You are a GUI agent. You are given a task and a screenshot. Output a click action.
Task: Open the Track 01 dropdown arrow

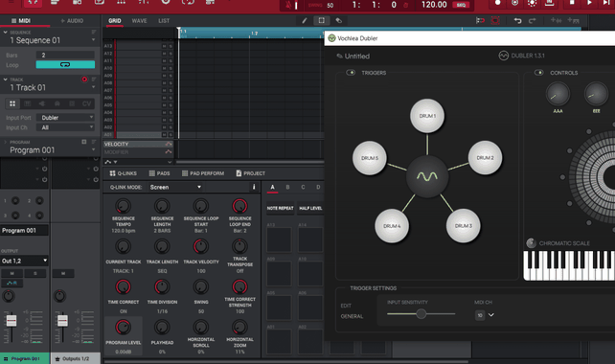93,87
